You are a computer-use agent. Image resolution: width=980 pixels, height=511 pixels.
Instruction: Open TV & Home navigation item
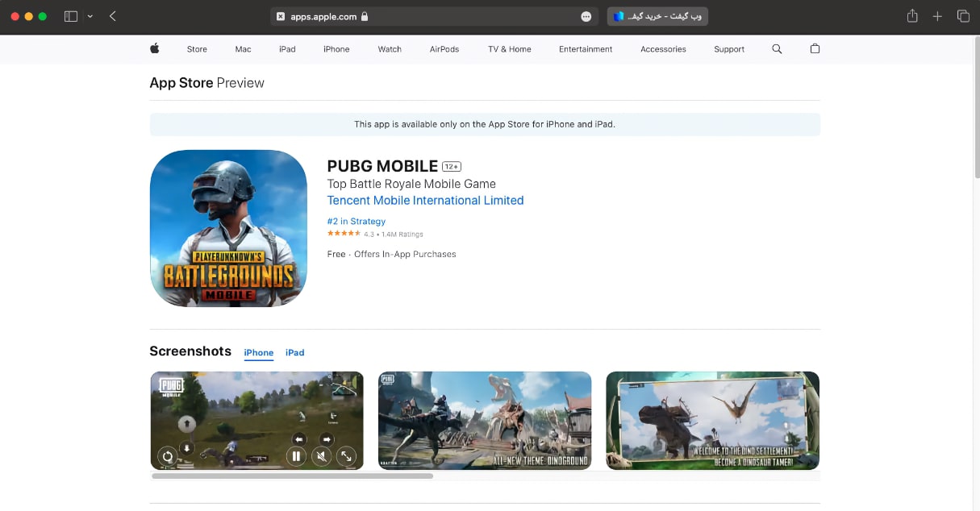coord(510,49)
